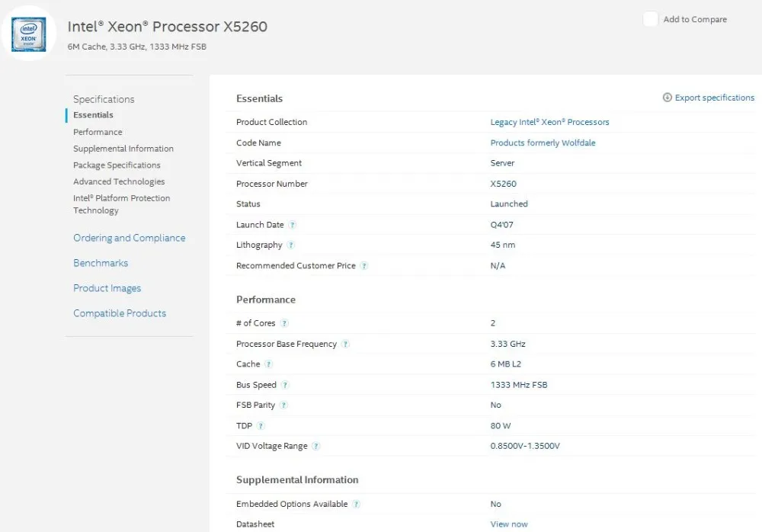Open help icon next to Launch Date
The image size is (762, 532).
coord(292,225)
